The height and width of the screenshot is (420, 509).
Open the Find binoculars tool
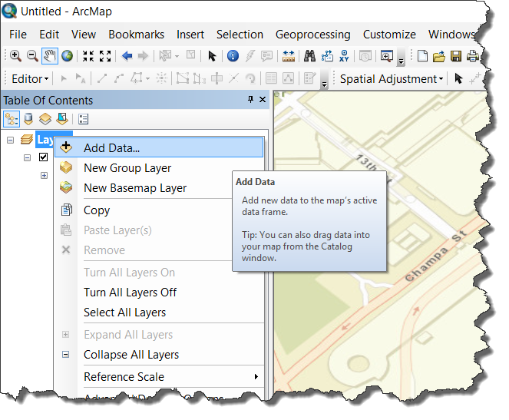tap(309, 56)
